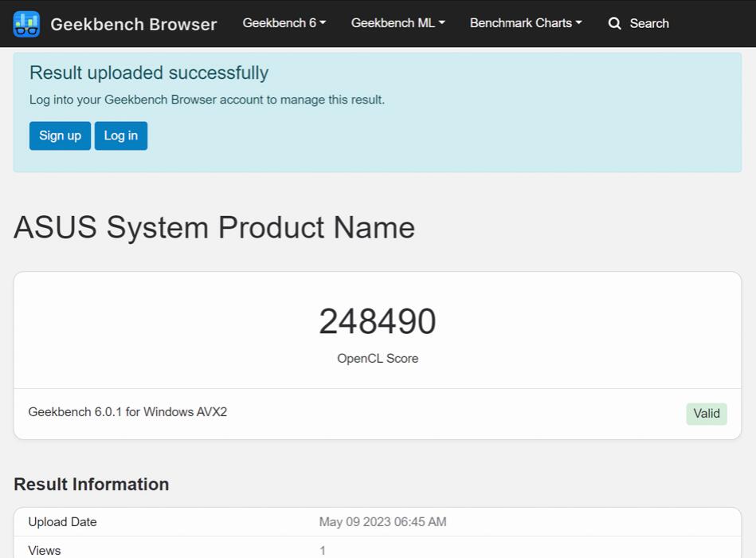Click the Result uploaded successfully heading
Screen dimensions: 756x558
click(x=149, y=73)
